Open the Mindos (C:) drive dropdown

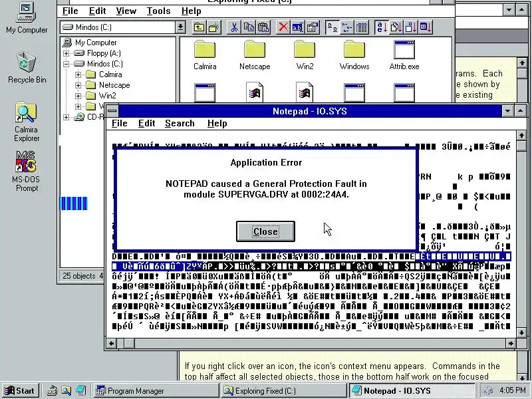point(180,27)
